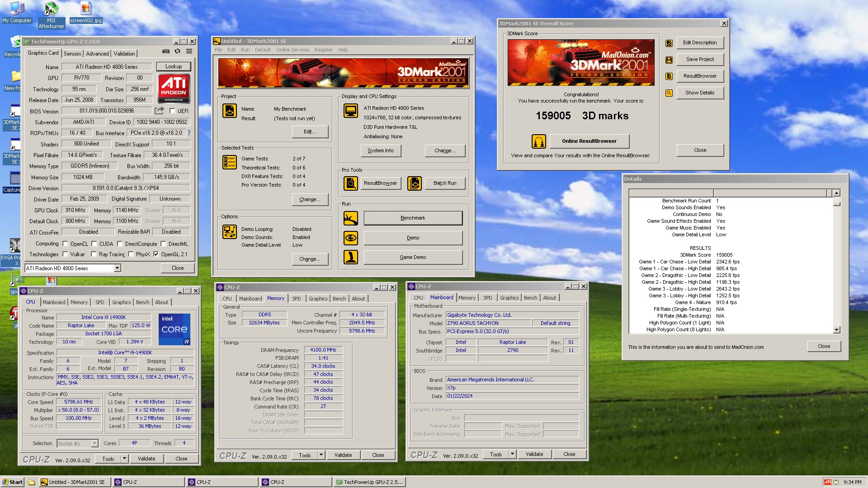Open Bench tab in CPU-Z Mainboard window

531,298
